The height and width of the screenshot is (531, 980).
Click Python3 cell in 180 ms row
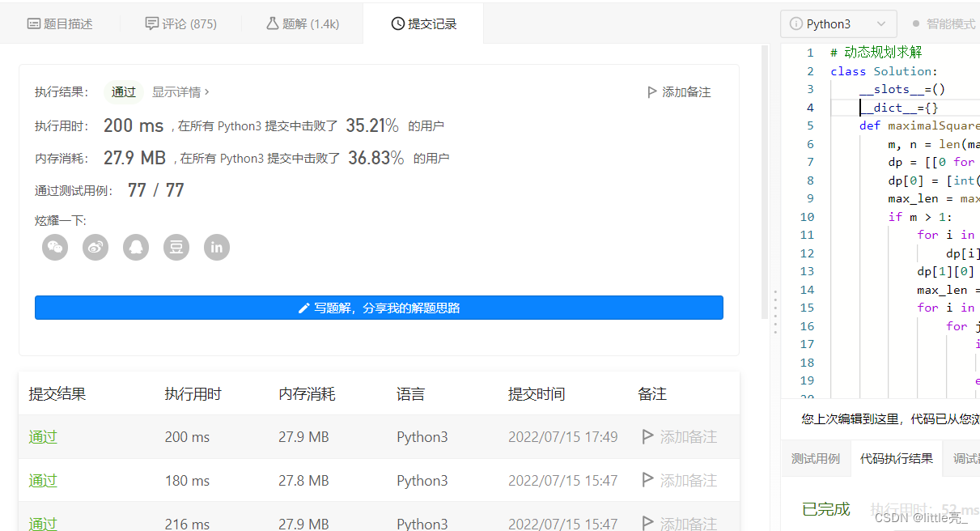pos(422,480)
